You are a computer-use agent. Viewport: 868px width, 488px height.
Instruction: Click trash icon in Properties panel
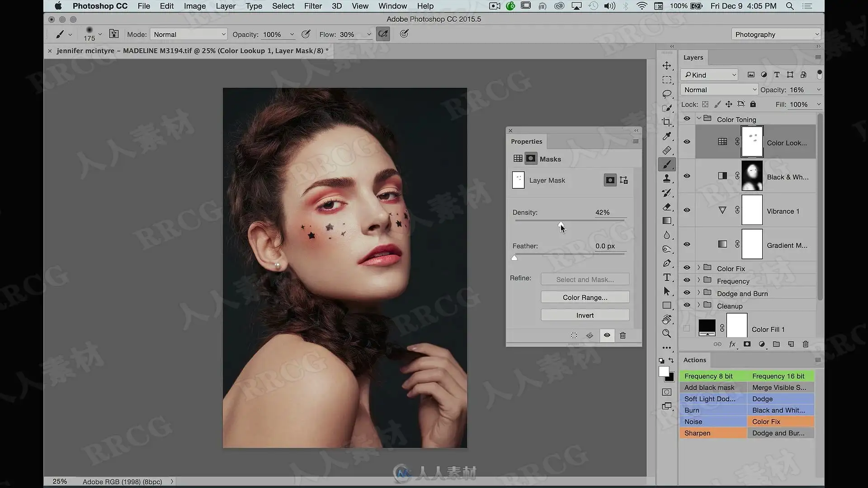pos(623,335)
